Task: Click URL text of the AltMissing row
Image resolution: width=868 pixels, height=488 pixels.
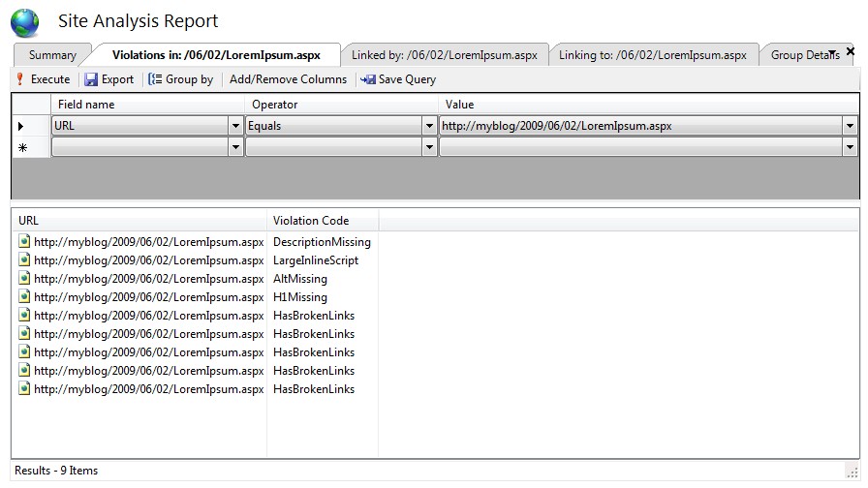Action: pos(149,278)
